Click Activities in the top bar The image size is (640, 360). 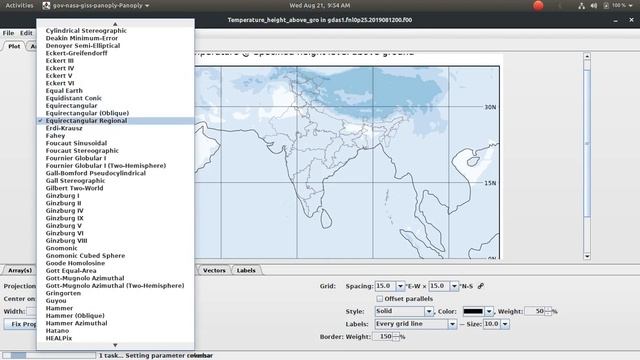tap(19, 6)
